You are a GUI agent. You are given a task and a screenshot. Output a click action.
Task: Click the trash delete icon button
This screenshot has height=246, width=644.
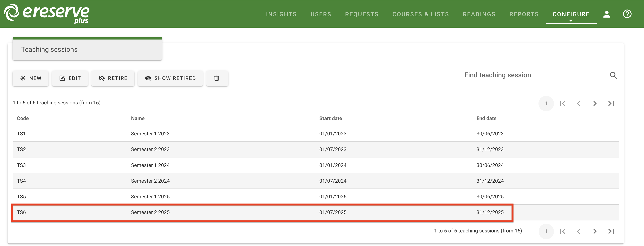(216, 78)
